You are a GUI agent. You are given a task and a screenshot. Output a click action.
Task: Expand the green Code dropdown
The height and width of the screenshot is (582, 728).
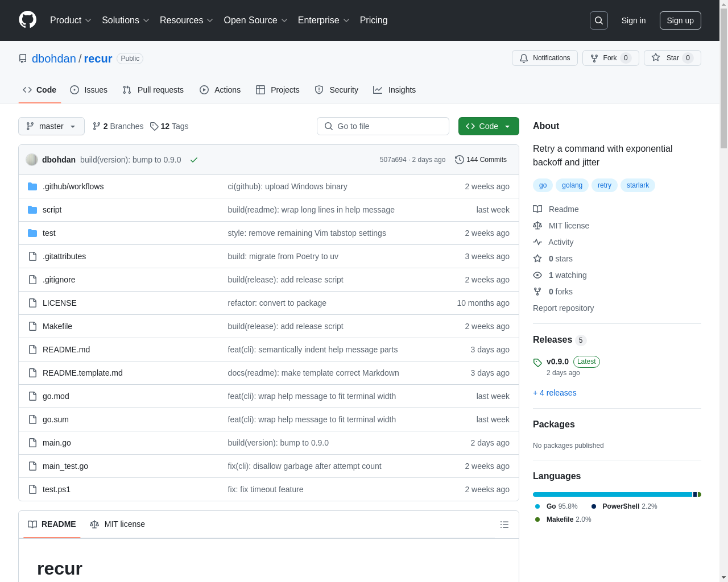(489, 126)
